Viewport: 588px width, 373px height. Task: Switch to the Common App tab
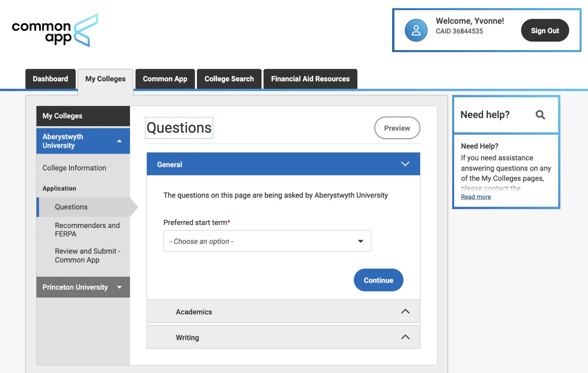tap(165, 79)
